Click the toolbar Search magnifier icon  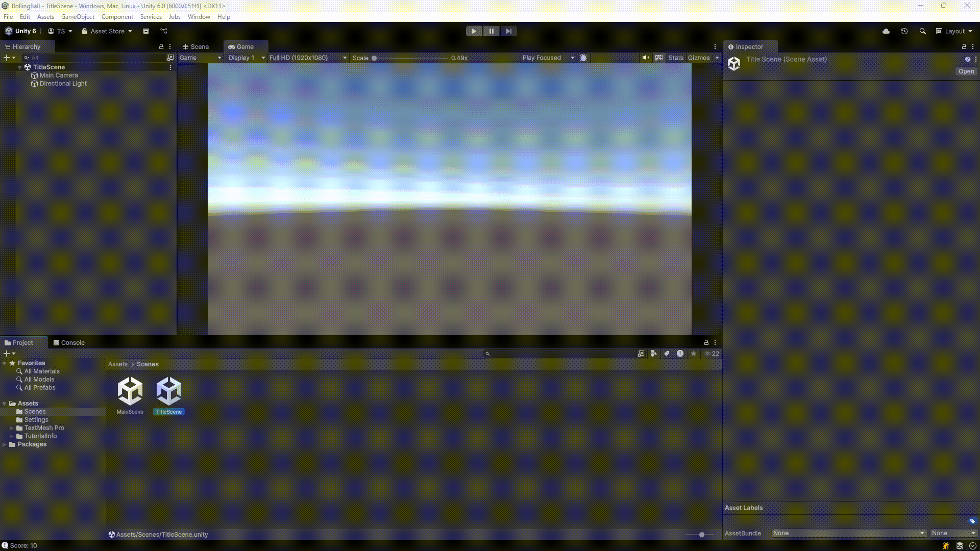point(922,31)
